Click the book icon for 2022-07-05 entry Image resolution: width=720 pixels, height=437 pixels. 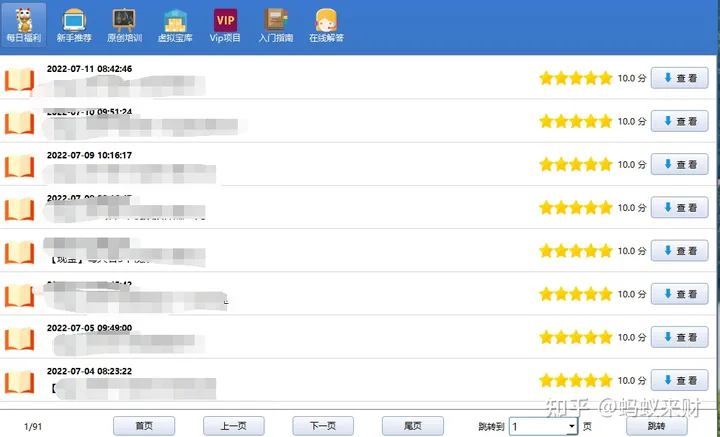(x=19, y=338)
